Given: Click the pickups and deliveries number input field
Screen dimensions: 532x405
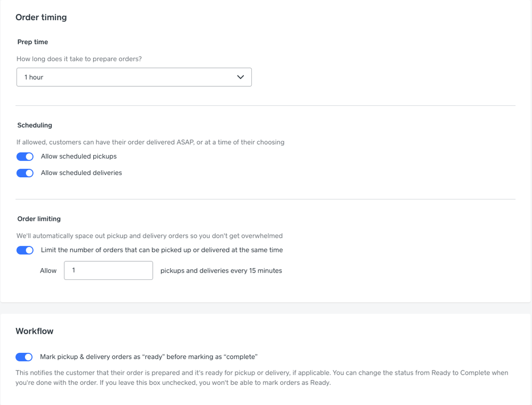Looking at the screenshot, I should pos(108,270).
